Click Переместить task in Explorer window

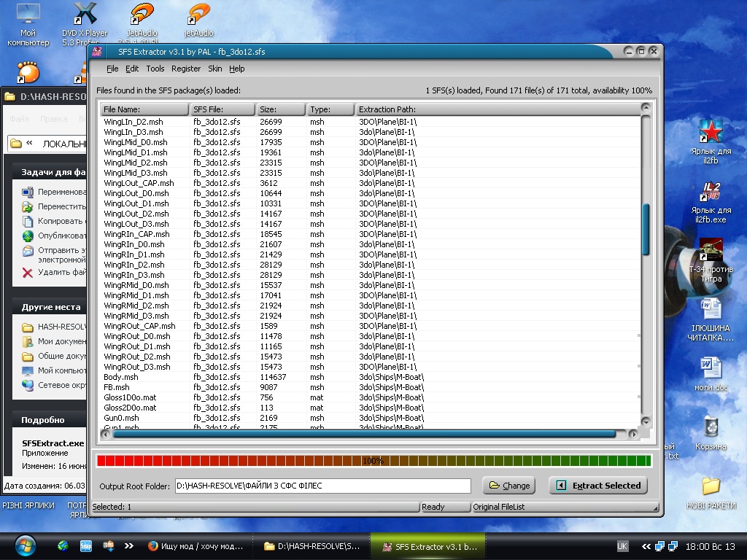pyautogui.click(x=54, y=206)
